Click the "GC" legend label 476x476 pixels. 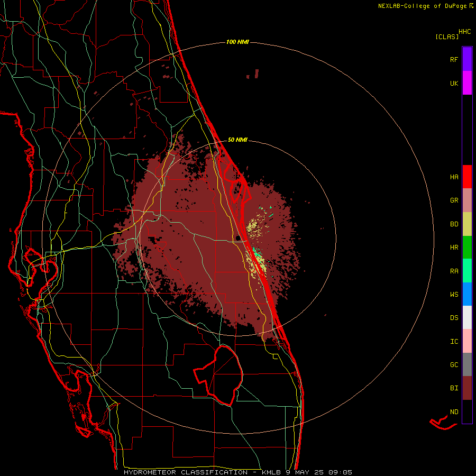click(454, 365)
